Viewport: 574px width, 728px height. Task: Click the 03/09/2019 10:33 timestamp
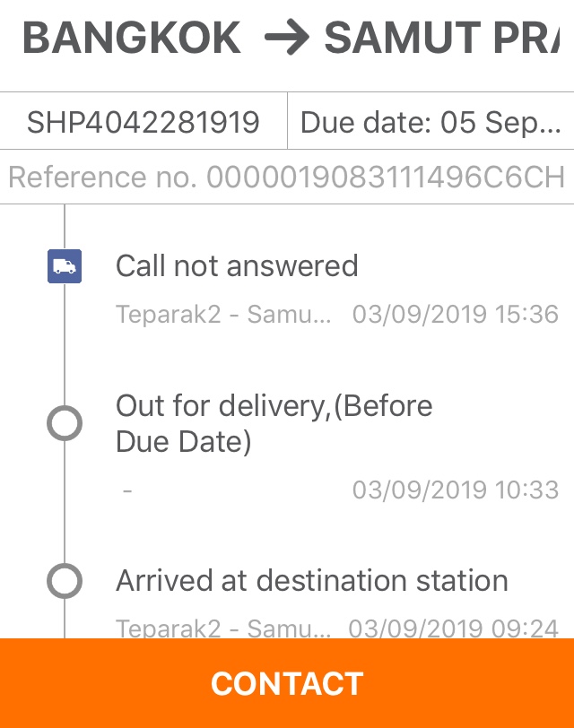point(455,490)
